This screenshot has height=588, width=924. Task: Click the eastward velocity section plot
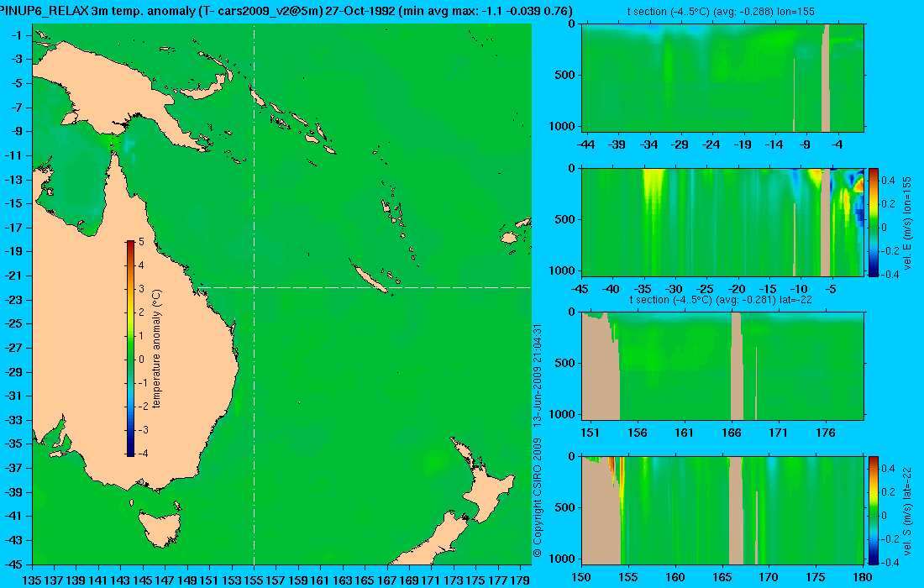point(723,222)
